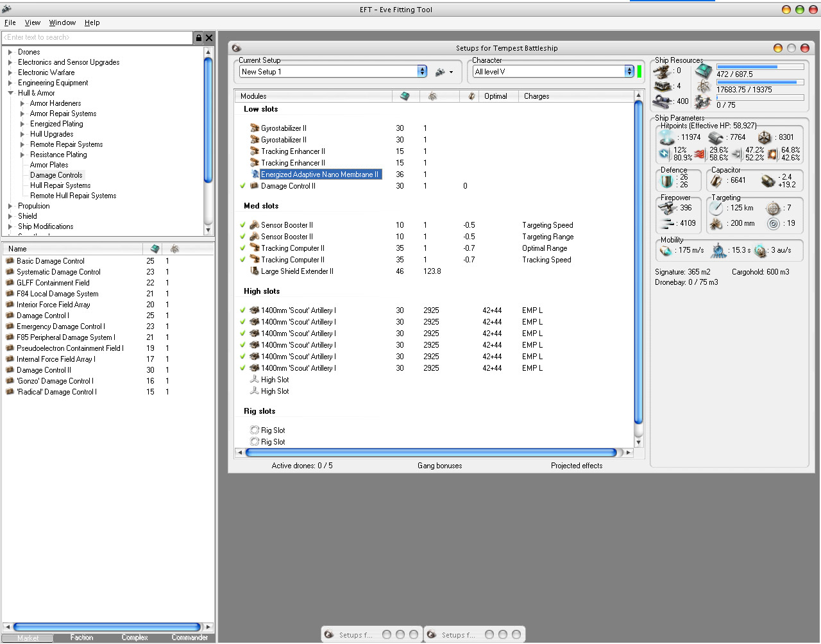
Task: Click the first empty Rig Slot icon
Action: 255,430
